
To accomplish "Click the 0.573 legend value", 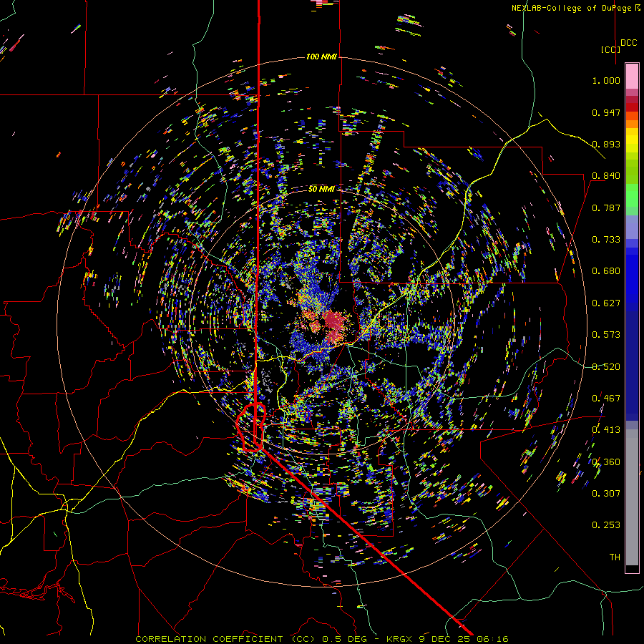I will (606, 335).
